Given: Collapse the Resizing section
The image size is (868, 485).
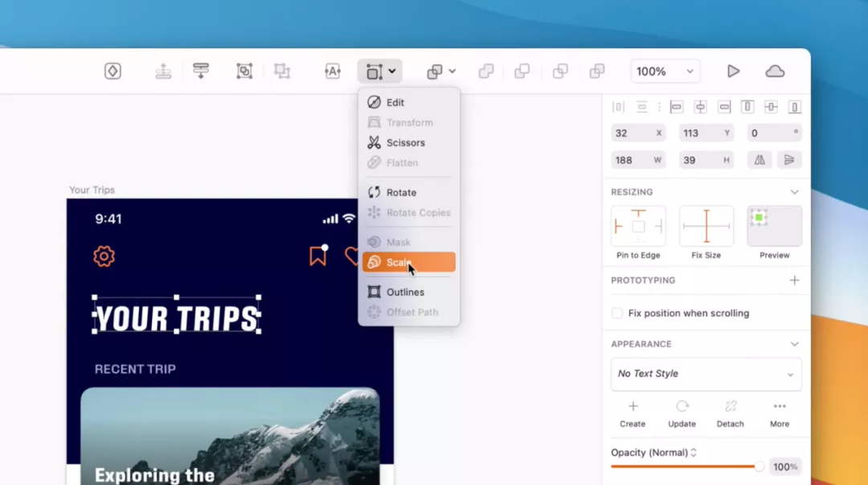Looking at the screenshot, I should click(x=794, y=192).
